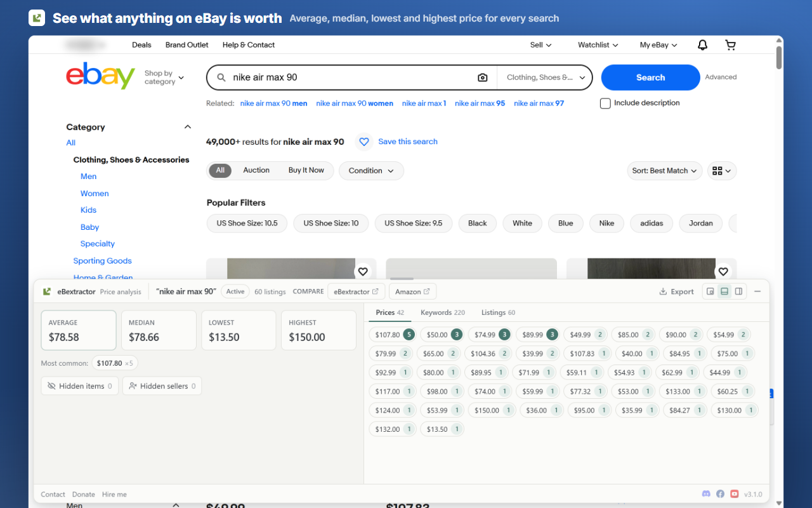Switch panel to side dock layout
Screen dimensions: 812x508
pyautogui.click(x=738, y=291)
